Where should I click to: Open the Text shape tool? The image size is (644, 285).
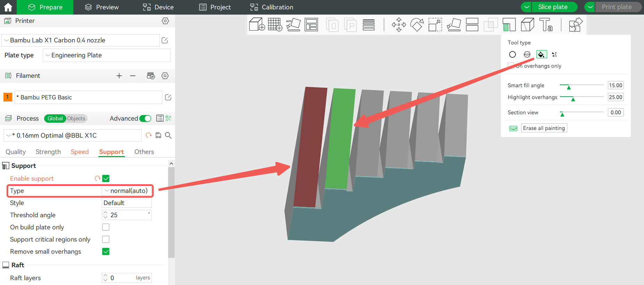tap(546, 25)
